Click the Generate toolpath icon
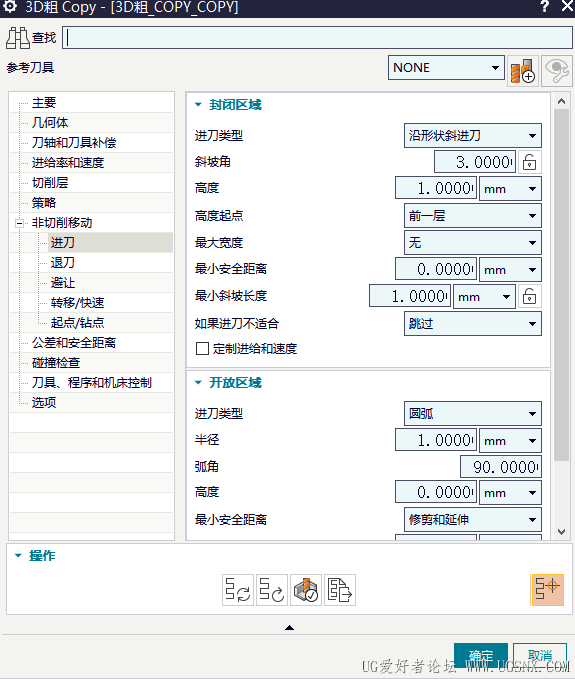Viewport: 575px width, 679px height. [238, 590]
